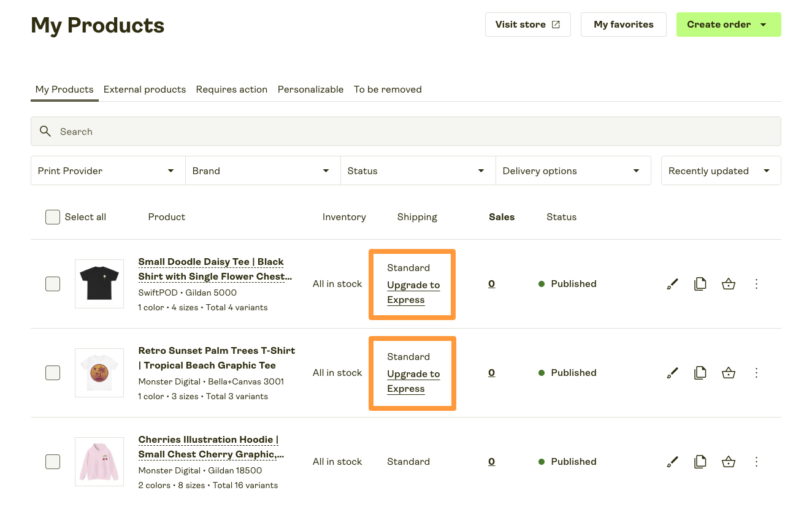Open the Print Provider dropdown
Image resolution: width=812 pixels, height=520 pixels.
pos(108,170)
